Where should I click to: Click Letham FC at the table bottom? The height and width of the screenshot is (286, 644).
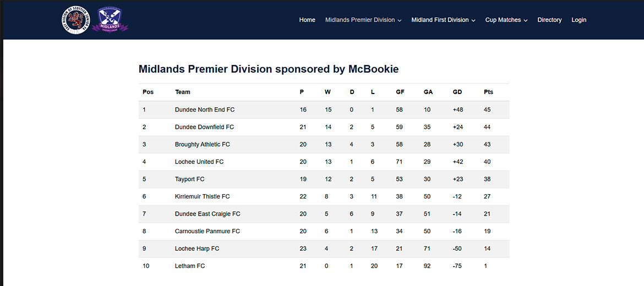pyautogui.click(x=190, y=266)
